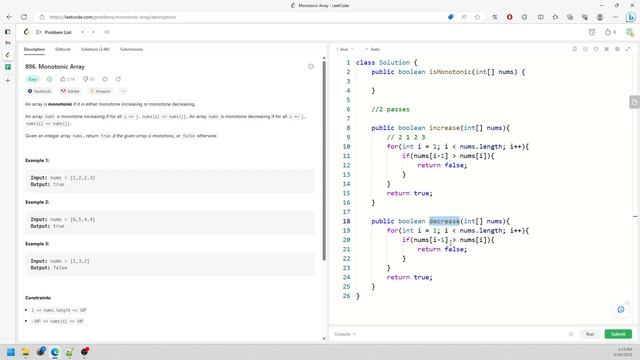The height and width of the screenshot is (360, 640).
Task: Open File Explorer from taskbar
Action: click(x=26, y=352)
